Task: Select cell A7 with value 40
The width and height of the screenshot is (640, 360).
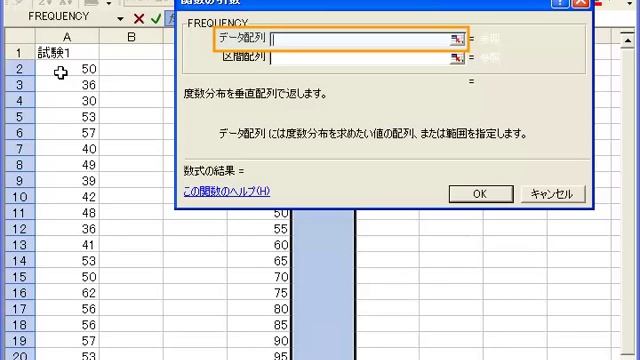Action: [67, 149]
